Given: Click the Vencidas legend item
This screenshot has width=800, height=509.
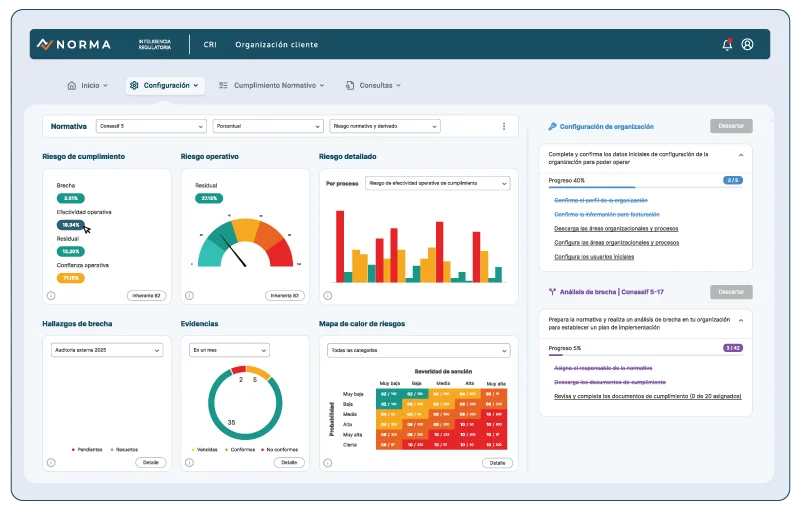Looking at the screenshot, I should [205, 450].
